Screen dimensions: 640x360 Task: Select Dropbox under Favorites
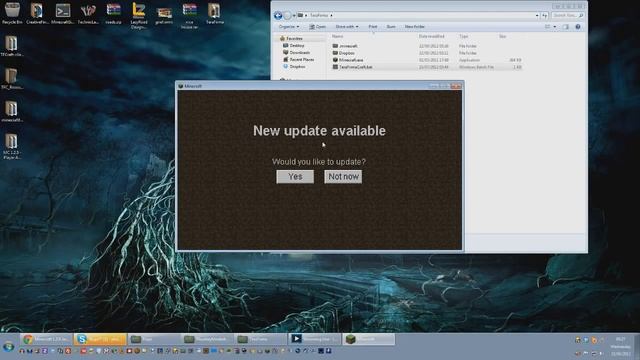(x=294, y=66)
